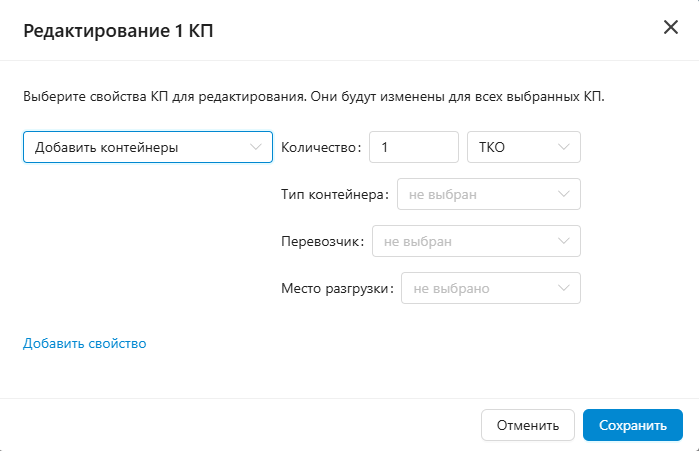Click the chevron arrow beside ТКО

(x=564, y=147)
